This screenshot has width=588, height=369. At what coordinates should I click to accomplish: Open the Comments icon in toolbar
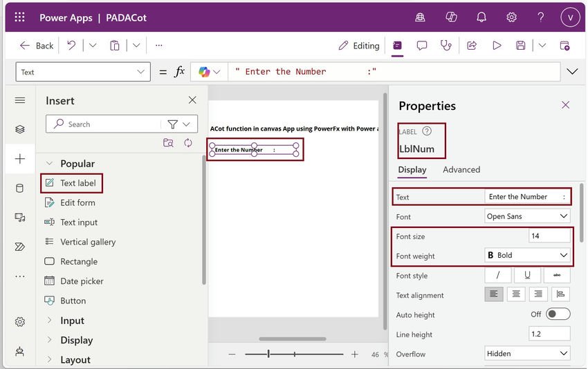(x=422, y=46)
